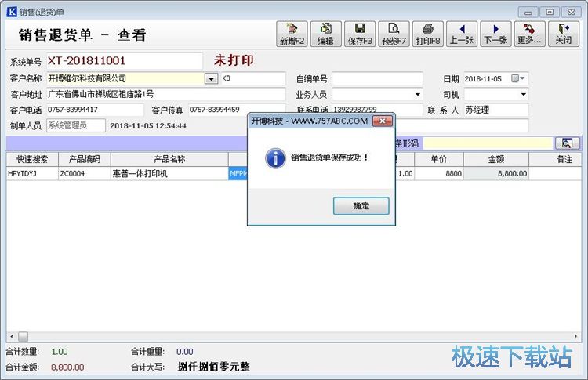Open the 日期 date picker dropdown
588x380 pixels.
pyautogui.click(x=519, y=78)
